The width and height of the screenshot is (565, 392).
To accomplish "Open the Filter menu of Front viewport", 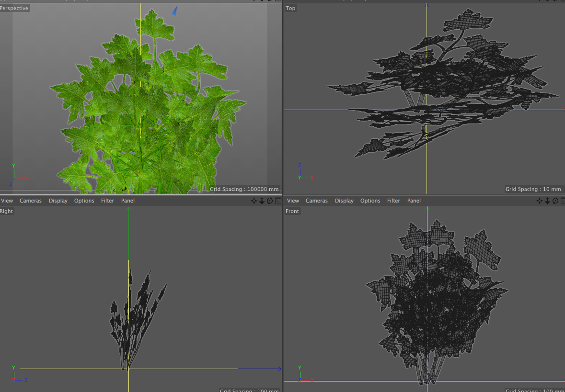I will (393, 201).
